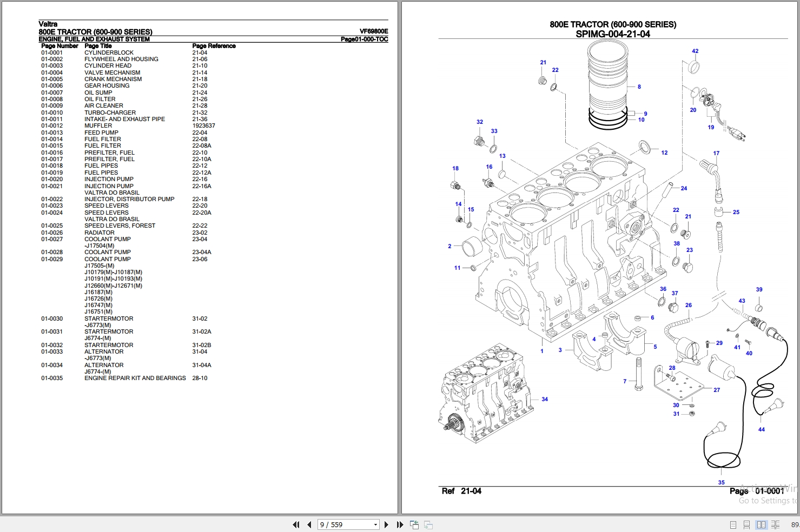Open the page number dropdown arrow
The image size is (800, 532).
(375, 524)
